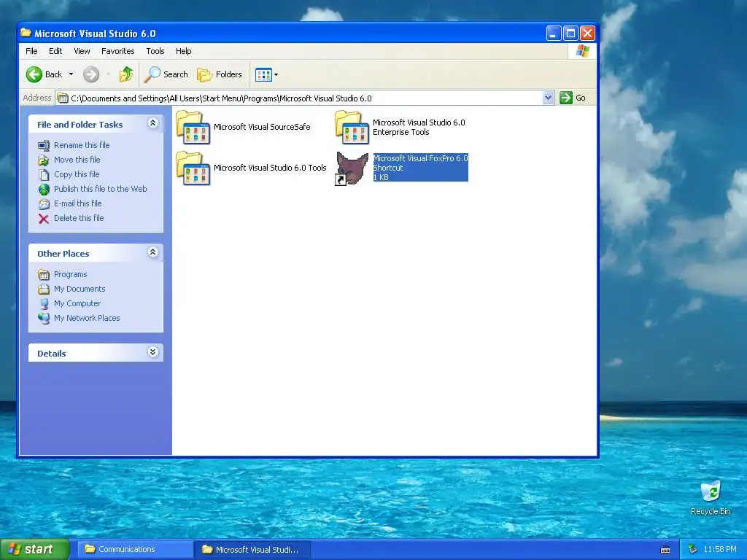Viewport: 747px width, 560px height.
Task: Open the Favorites menu
Action: tap(117, 51)
